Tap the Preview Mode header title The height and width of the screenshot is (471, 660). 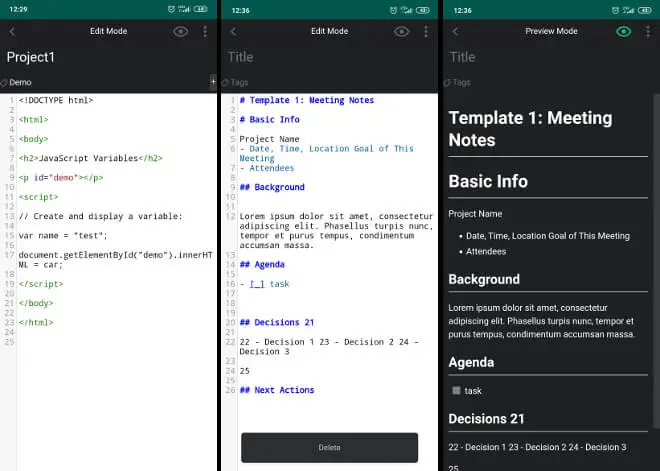pos(551,31)
